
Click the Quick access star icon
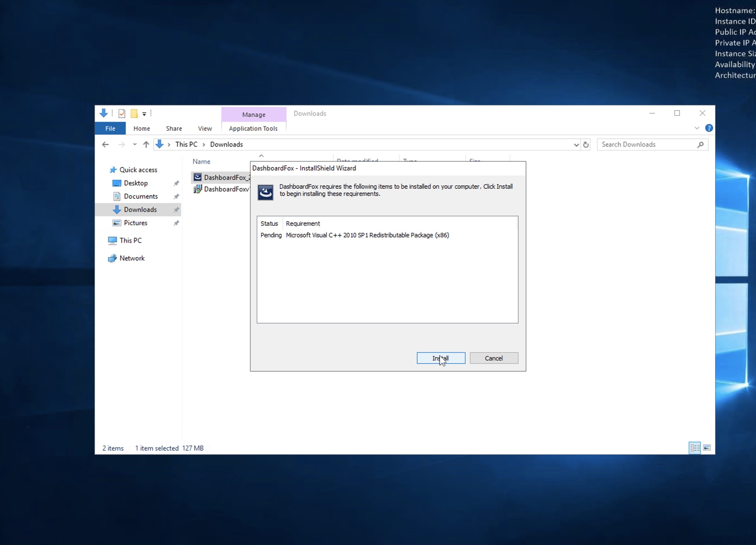(113, 170)
